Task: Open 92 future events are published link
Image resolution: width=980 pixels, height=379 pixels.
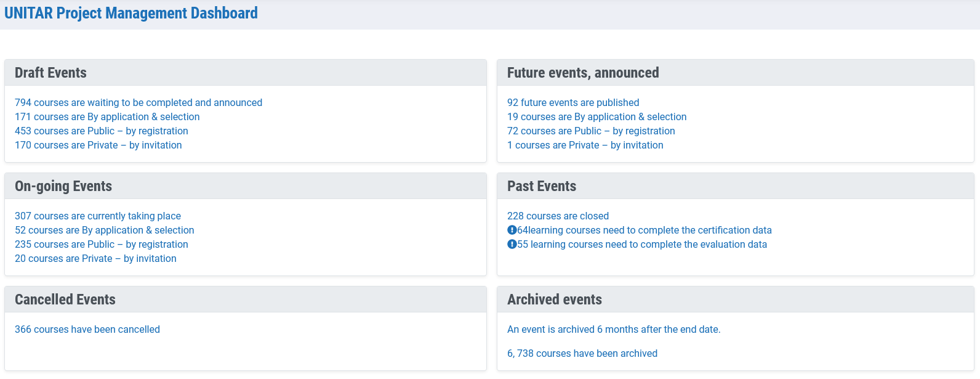Action: point(573,102)
